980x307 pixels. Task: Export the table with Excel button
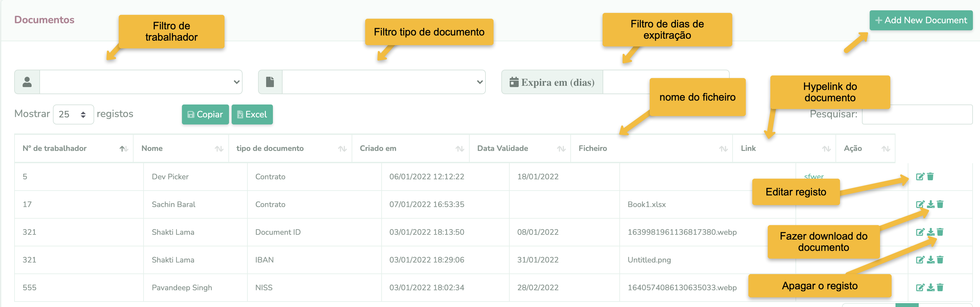252,114
